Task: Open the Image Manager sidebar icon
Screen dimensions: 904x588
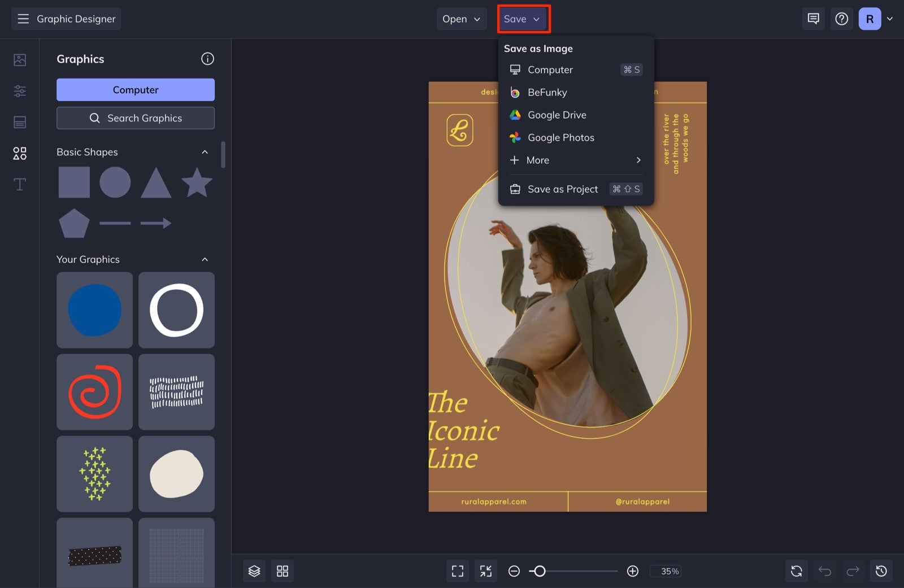Action: coord(20,59)
